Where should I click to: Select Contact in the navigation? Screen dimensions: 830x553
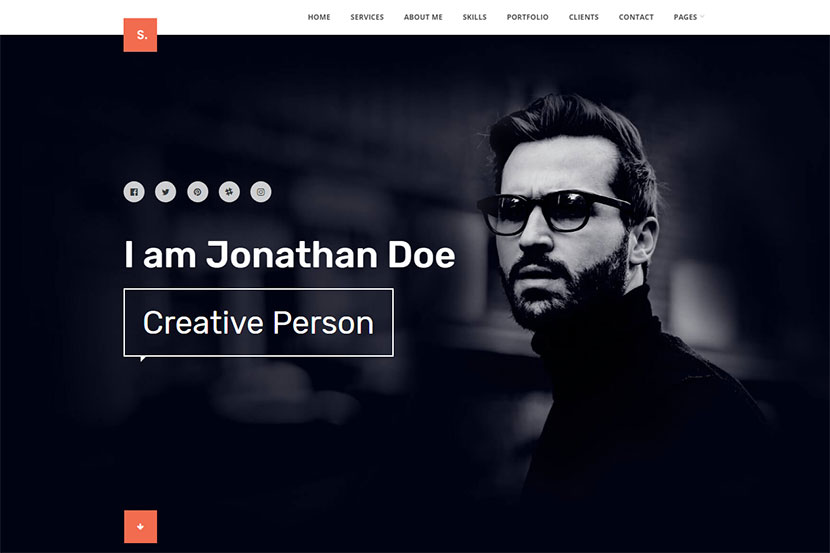tap(636, 17)
